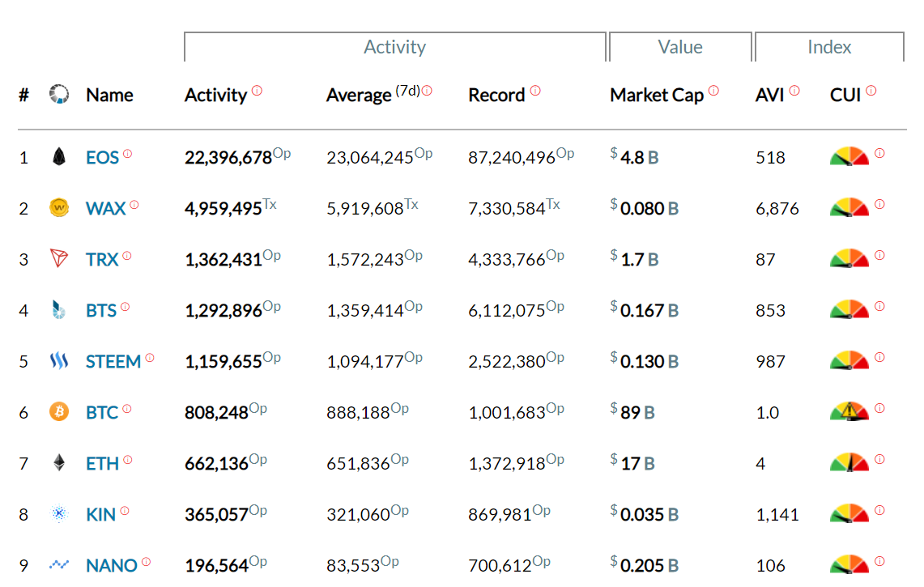Viewport: 924px width, 587px height.
Task: Open the NANO coin link
Action: 112,566
